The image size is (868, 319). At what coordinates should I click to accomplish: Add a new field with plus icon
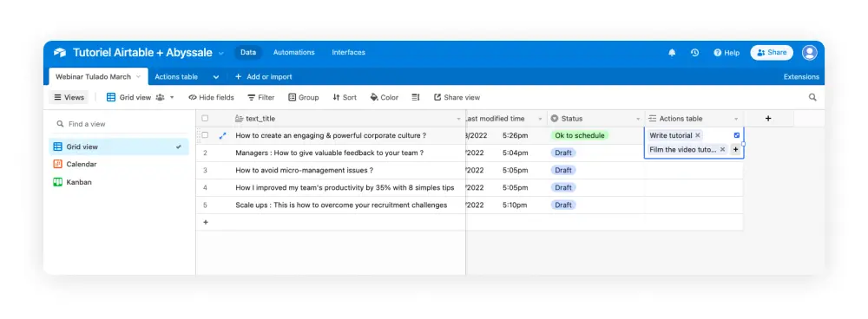click(768, 118)
